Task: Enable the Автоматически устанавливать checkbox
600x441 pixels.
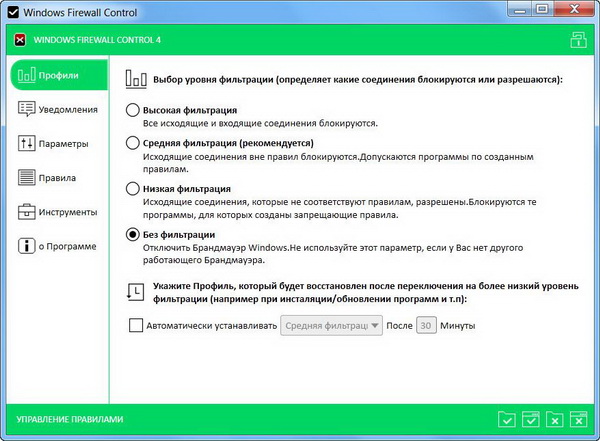Action: [135, 325]
